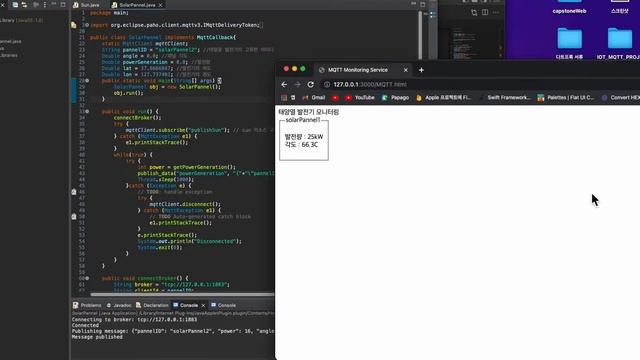Open the desktop folder left of IOT_MQTT_PROJ
640x360 pixels.
[x=569, y=43]
